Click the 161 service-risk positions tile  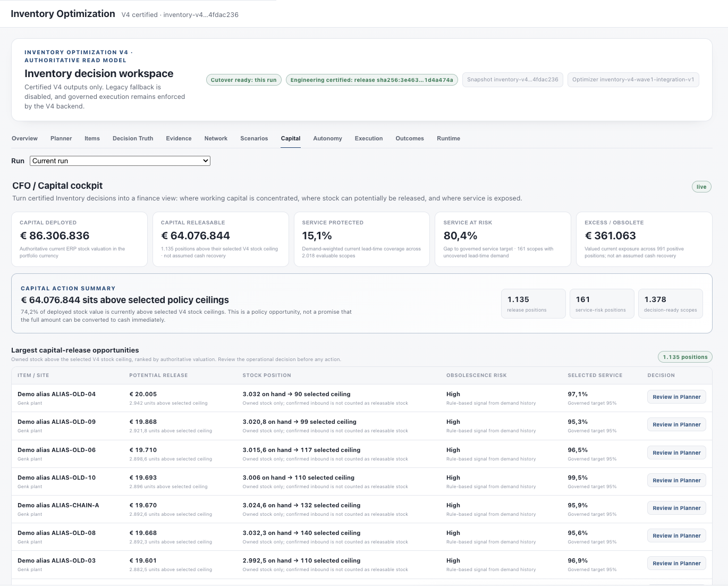click(x=602, y=304)
